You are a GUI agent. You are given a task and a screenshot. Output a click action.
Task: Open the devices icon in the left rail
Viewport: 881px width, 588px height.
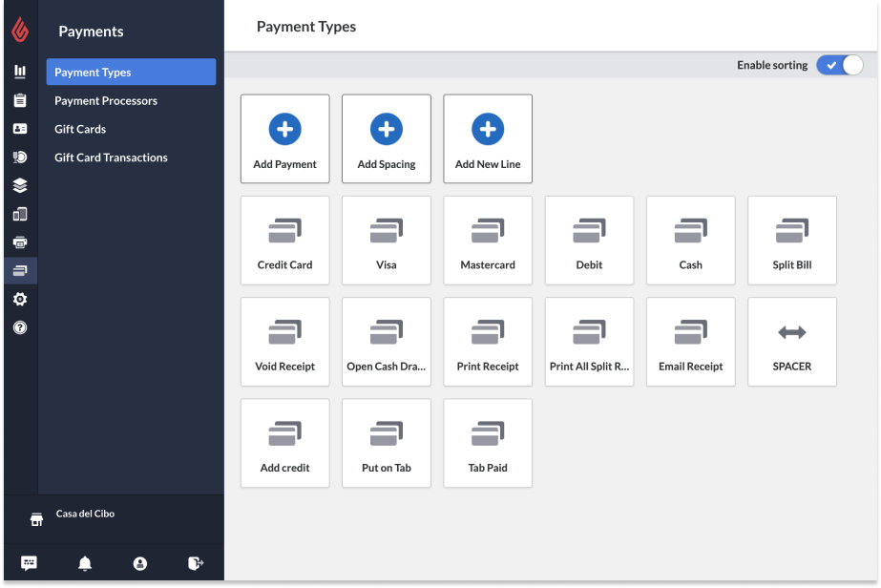tap(20, 214)
